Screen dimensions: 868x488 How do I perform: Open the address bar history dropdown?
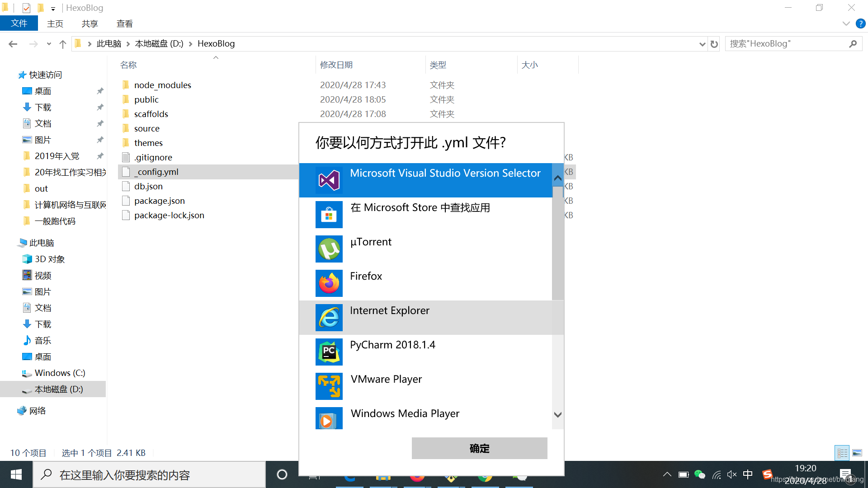click(x=702, y=44)
